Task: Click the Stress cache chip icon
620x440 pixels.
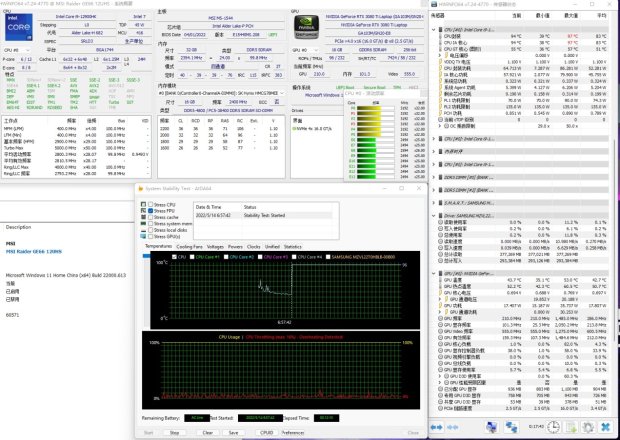Action: [143, 217]
